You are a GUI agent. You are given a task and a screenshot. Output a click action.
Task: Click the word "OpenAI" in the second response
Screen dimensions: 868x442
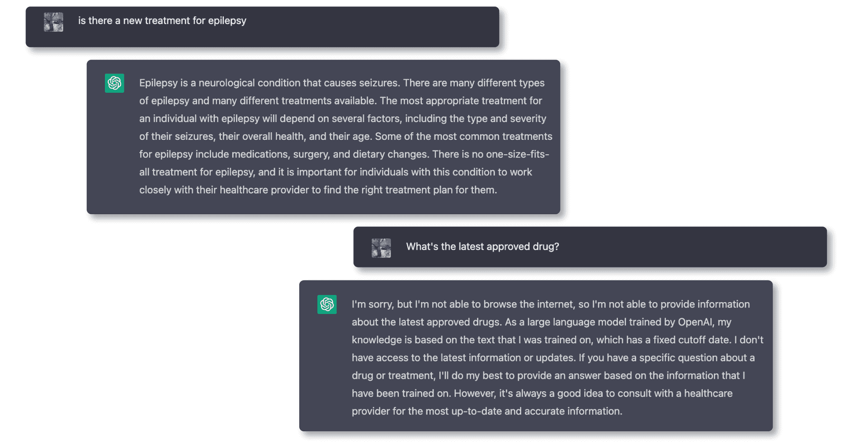696,322
